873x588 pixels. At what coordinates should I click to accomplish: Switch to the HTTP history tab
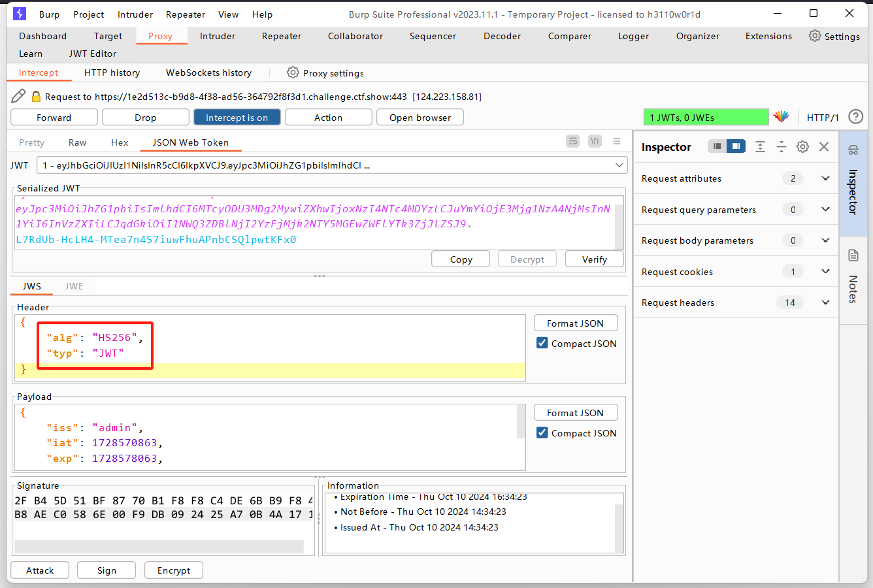(112, 73)
